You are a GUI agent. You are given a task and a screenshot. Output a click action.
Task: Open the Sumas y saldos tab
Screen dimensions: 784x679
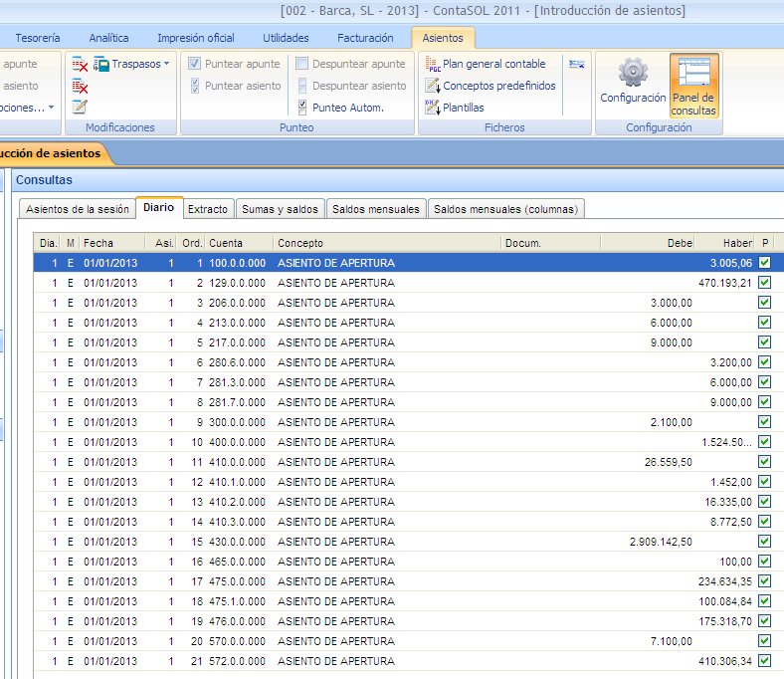(x=280, y=209)
